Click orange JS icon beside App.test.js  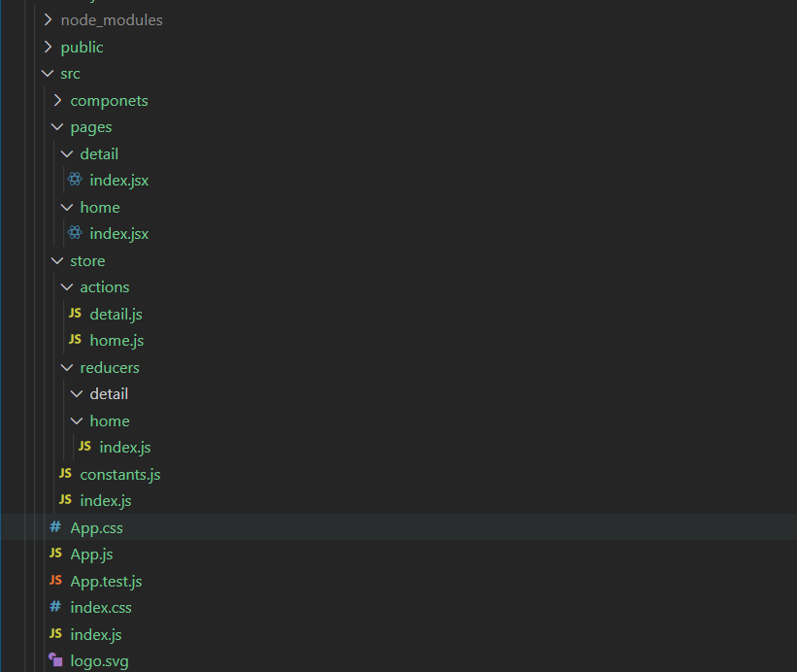56,580
